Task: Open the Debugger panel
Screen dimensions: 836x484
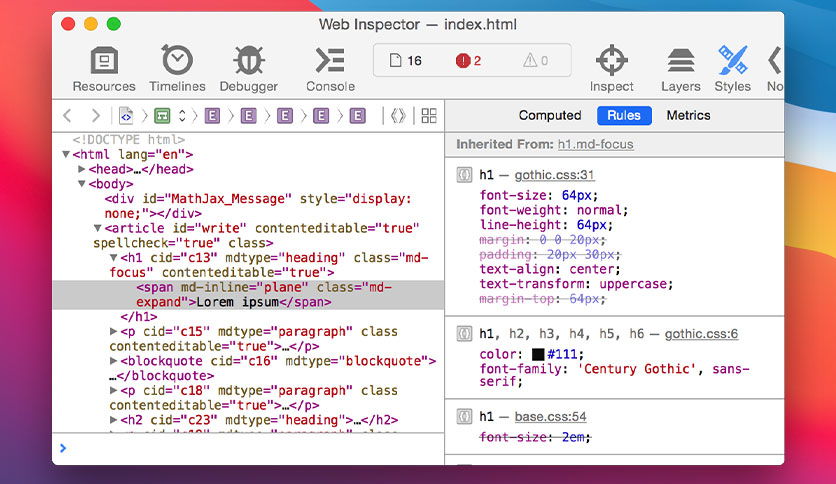Action: pos(248,69)
